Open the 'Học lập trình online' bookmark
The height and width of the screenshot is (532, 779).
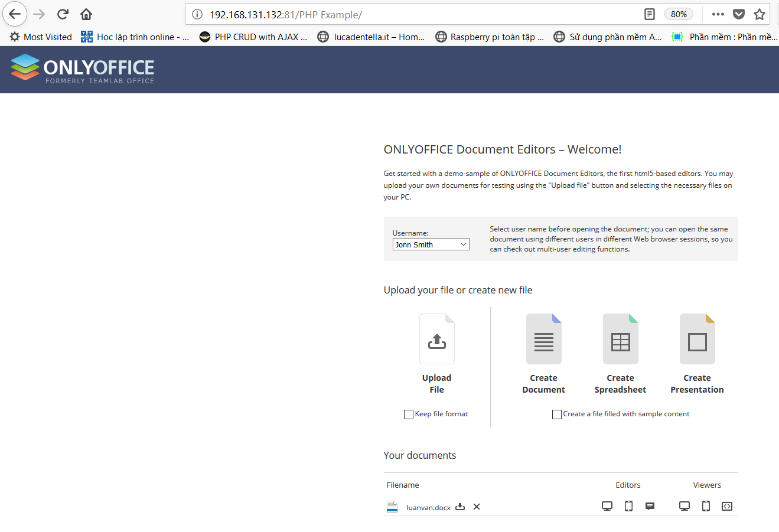(135, 37)
